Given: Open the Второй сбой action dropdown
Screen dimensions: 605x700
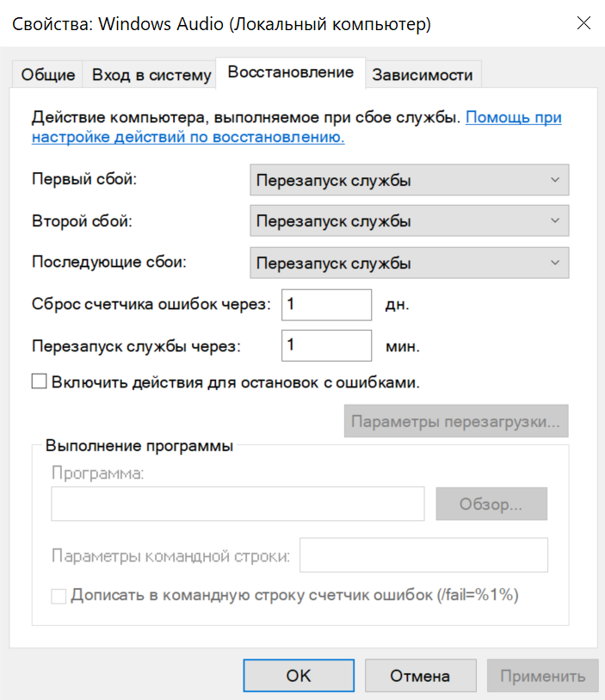Looking at the screenshot, I should 409,221.
